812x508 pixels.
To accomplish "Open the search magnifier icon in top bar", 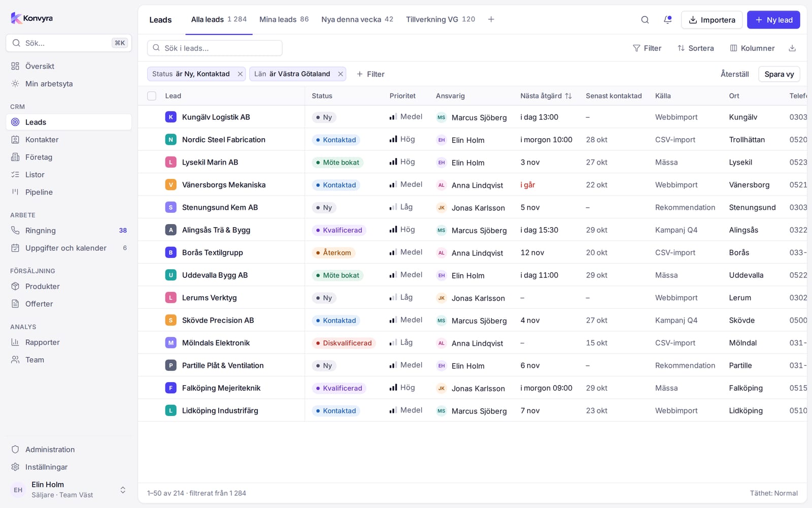I will point(645,20).
